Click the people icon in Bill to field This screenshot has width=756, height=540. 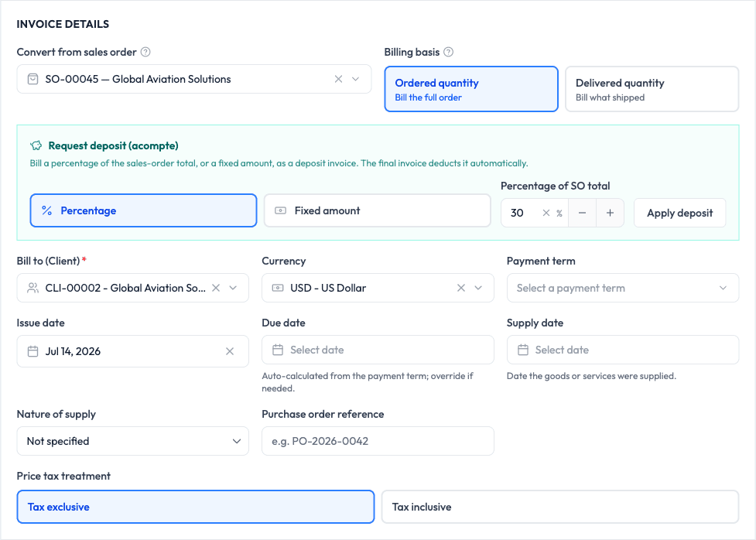tap(32, 288)
